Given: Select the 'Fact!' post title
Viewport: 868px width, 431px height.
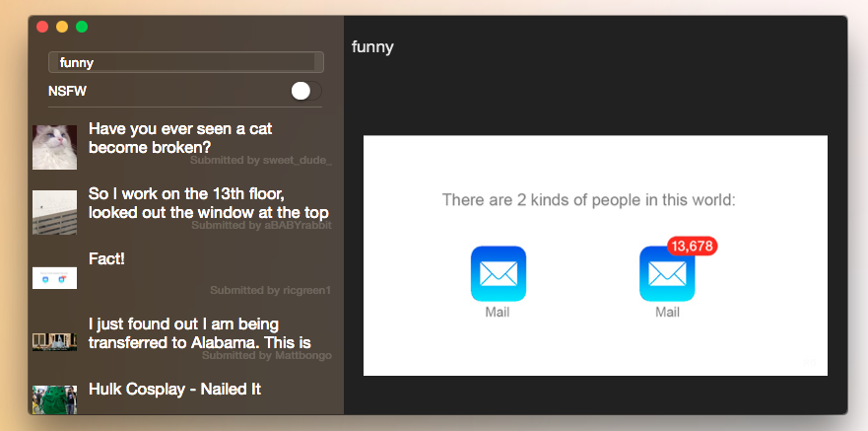Looking at the screenshot, I should coord(106,258).
